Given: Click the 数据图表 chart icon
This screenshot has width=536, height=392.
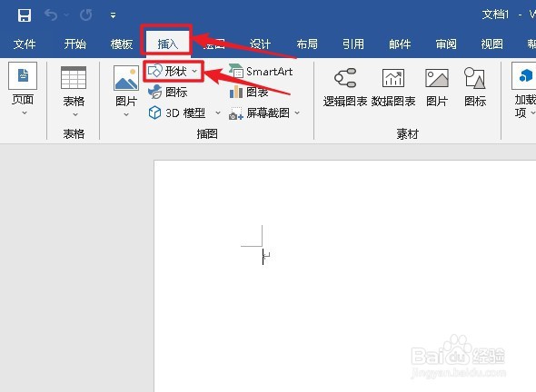Looking at the screenshot, I should (x=393, y=78).
